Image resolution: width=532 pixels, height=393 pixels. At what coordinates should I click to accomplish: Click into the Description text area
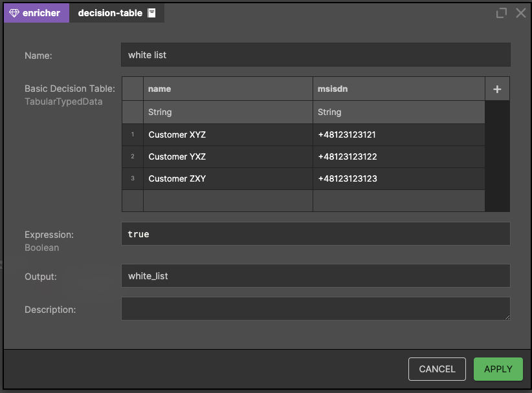(x=316, y=308)
